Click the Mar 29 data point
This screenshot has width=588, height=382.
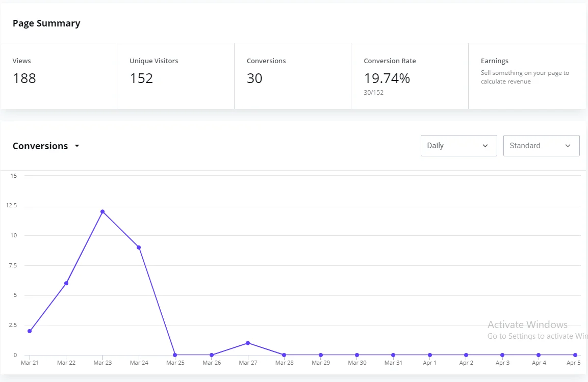click(x=321, y=355)
